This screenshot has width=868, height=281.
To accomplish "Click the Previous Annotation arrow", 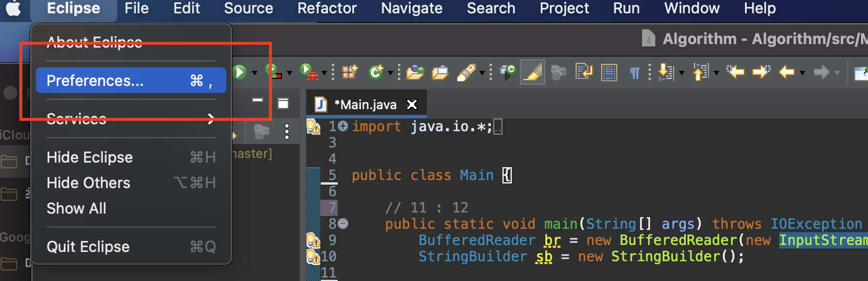I will coord(701,72).
